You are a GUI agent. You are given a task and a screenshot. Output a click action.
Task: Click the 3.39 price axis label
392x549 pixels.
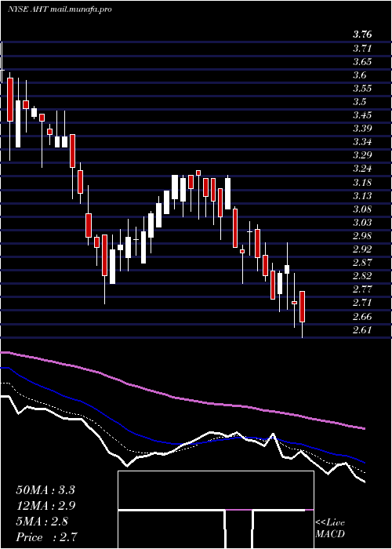tap(362, 129)
